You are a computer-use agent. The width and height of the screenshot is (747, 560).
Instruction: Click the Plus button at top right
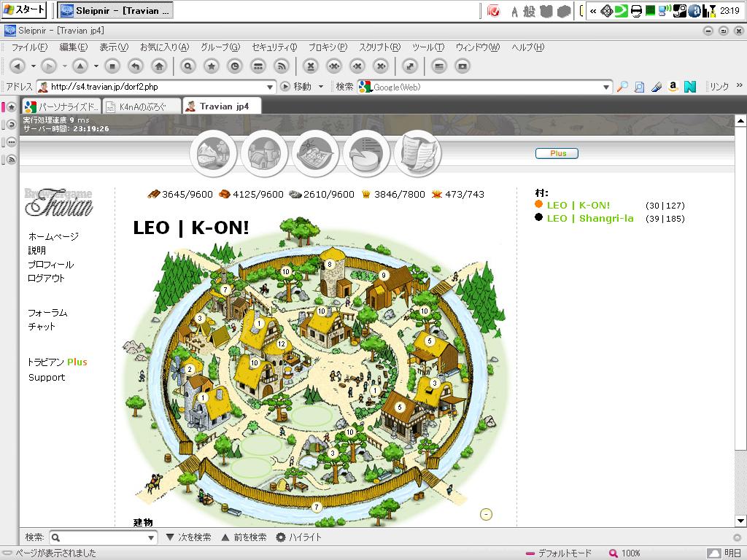[x=557, y=153]
